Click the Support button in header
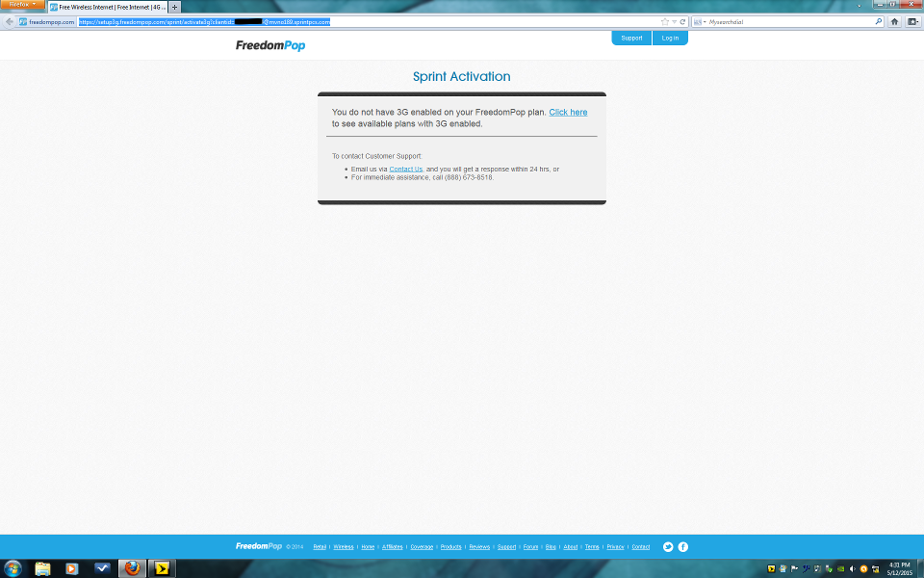This screenshot has height=578, width=924. pyautogui.click(x=631, y=38)
